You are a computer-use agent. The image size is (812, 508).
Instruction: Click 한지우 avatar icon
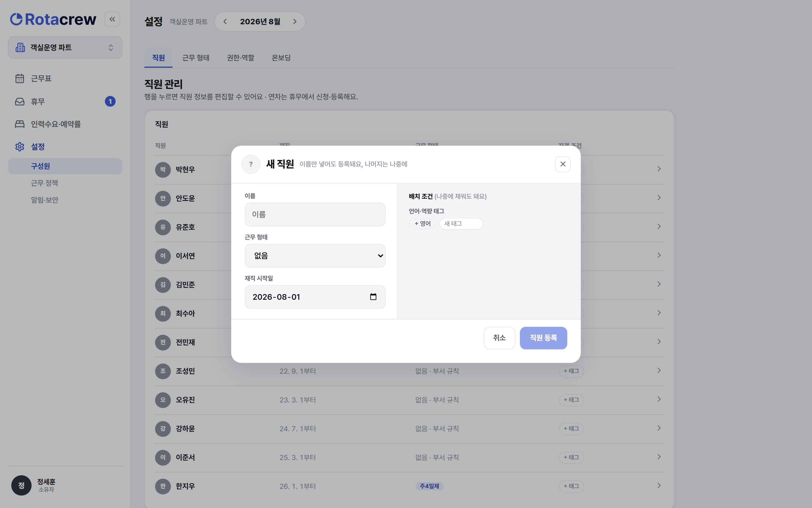pyautogui.click(x=163, y=486)
